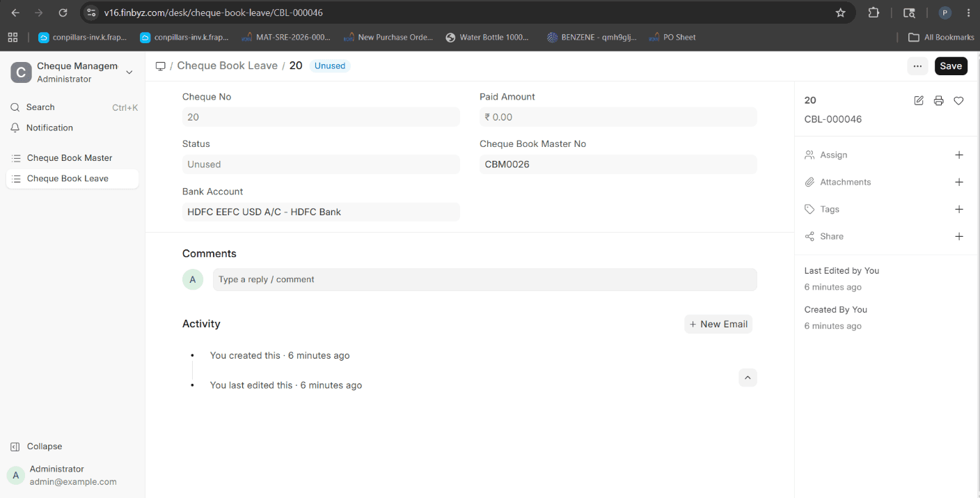
Task: Click the Bank Account field
Action: click(x=321, y=212)
